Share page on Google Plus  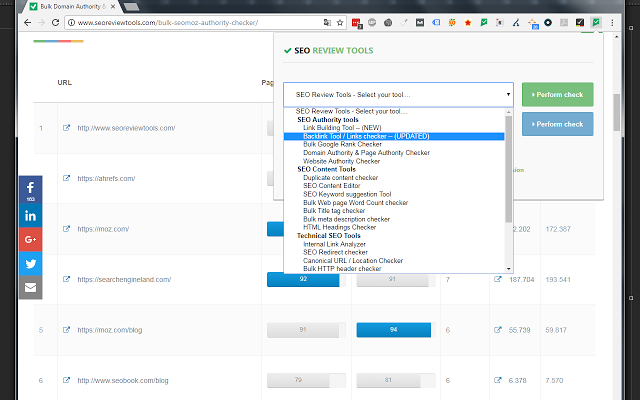(30, 240)
